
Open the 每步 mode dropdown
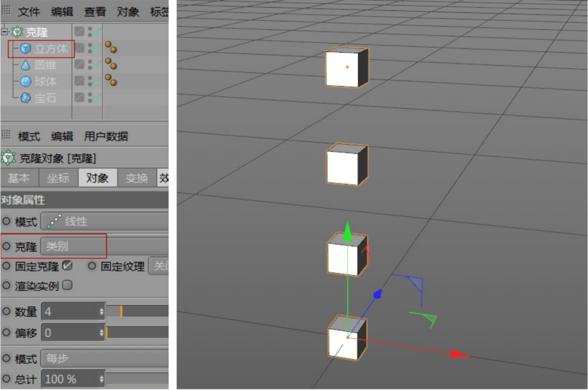click(105, 358)
